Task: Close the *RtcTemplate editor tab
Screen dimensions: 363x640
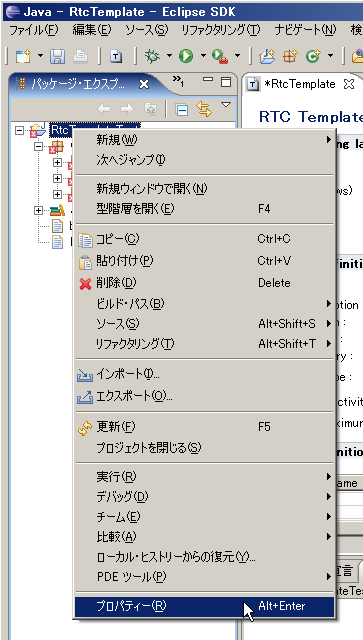Action: point(348,84)
